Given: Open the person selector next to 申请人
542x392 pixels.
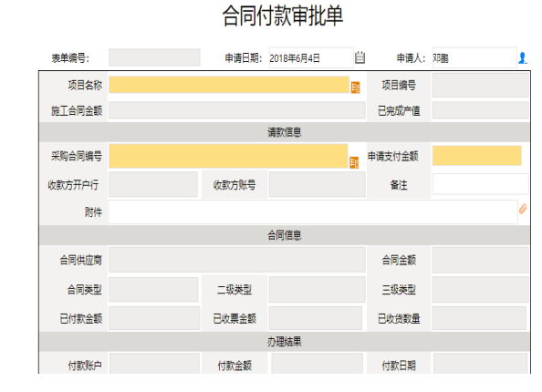Looking at the screenshot, I should [x=522, y=57].
